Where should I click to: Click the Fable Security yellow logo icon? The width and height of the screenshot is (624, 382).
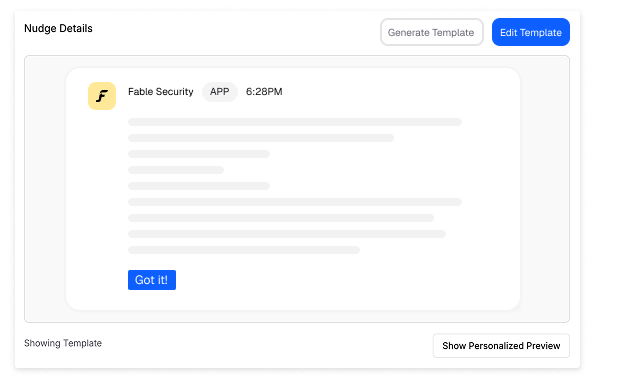coord(102,96)
